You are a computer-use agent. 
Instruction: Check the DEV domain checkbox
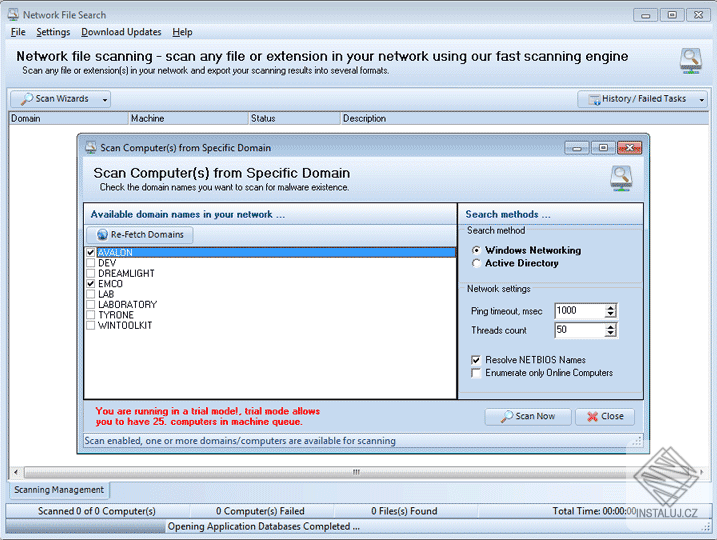pos(91,263)
